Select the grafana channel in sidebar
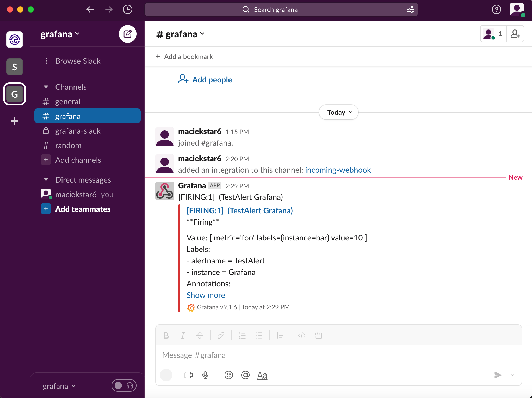The image size is (532, 398). pos(87,116)
